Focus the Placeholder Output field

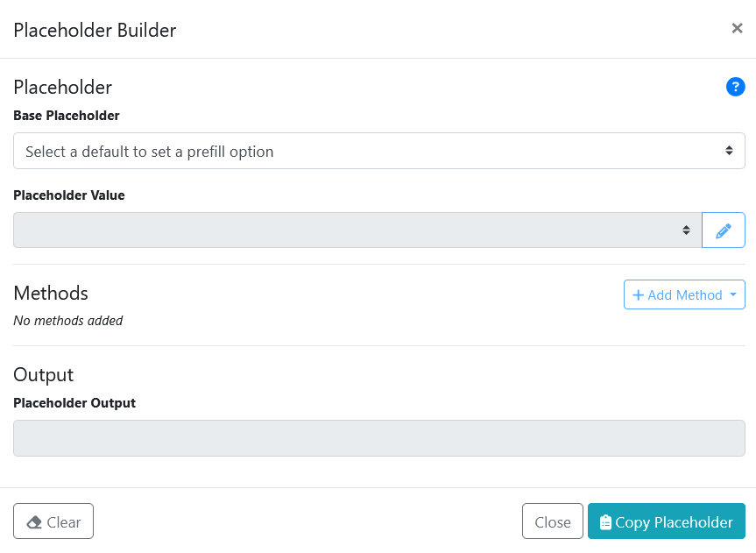(378, 438)
